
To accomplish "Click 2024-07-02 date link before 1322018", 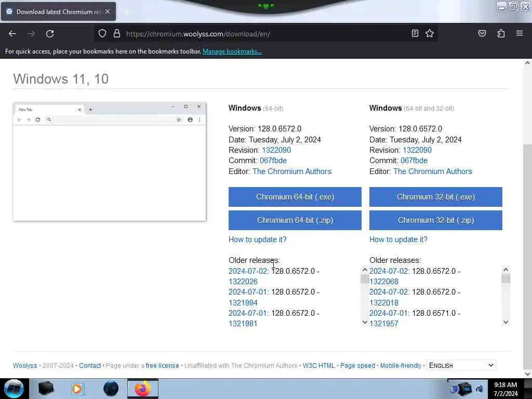I will [389, 292].
